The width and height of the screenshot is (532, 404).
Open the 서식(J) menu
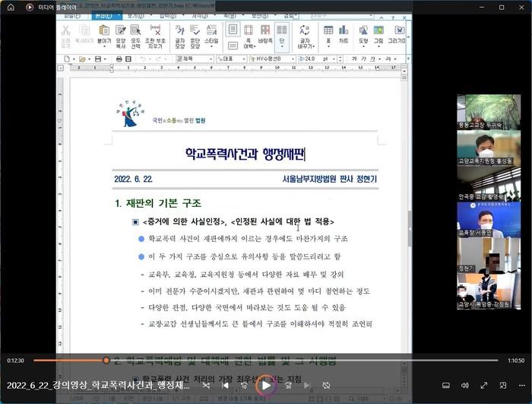[199, 16]
